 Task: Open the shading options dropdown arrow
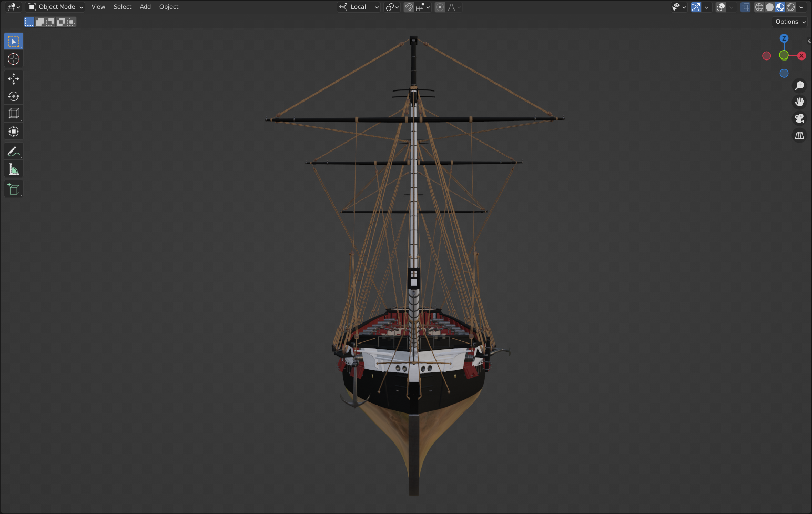(801, 7)
